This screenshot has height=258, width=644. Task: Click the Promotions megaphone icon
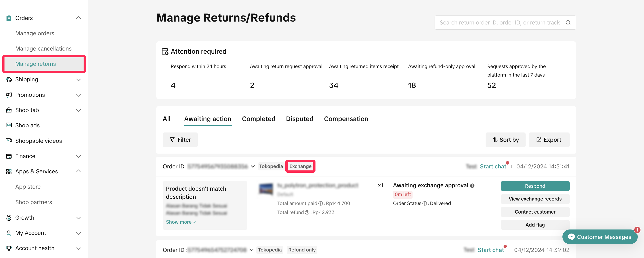click(x=9, y=95)
